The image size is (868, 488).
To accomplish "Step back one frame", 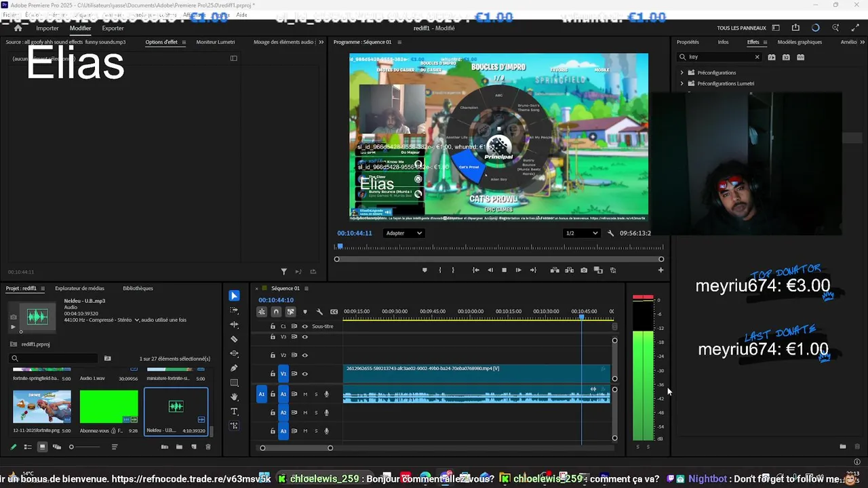I will tap(490, 270).
